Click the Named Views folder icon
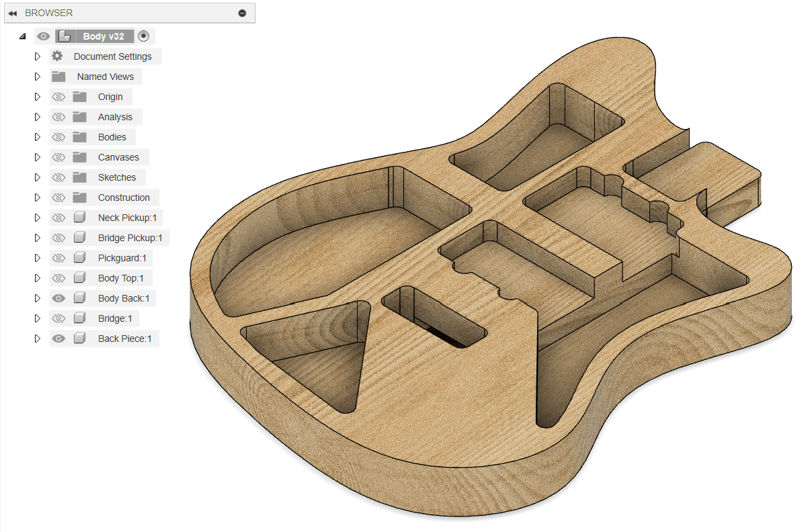 click(x=58, y=77)
